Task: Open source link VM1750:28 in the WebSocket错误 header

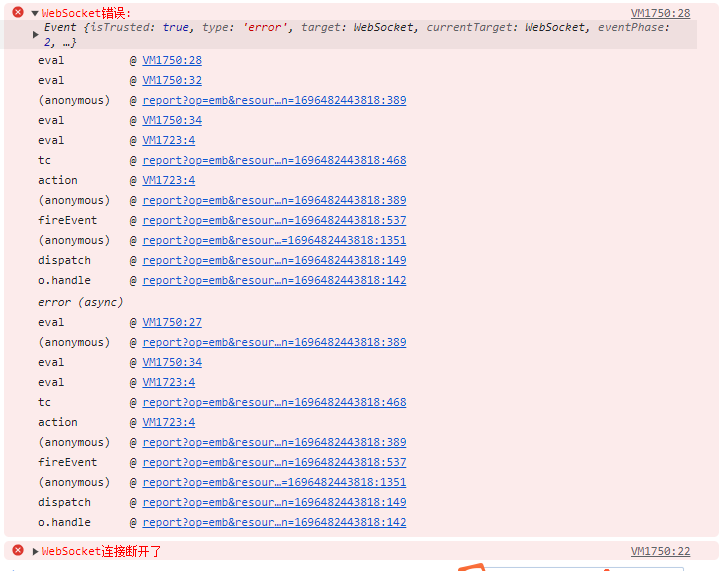Action: 660,13
